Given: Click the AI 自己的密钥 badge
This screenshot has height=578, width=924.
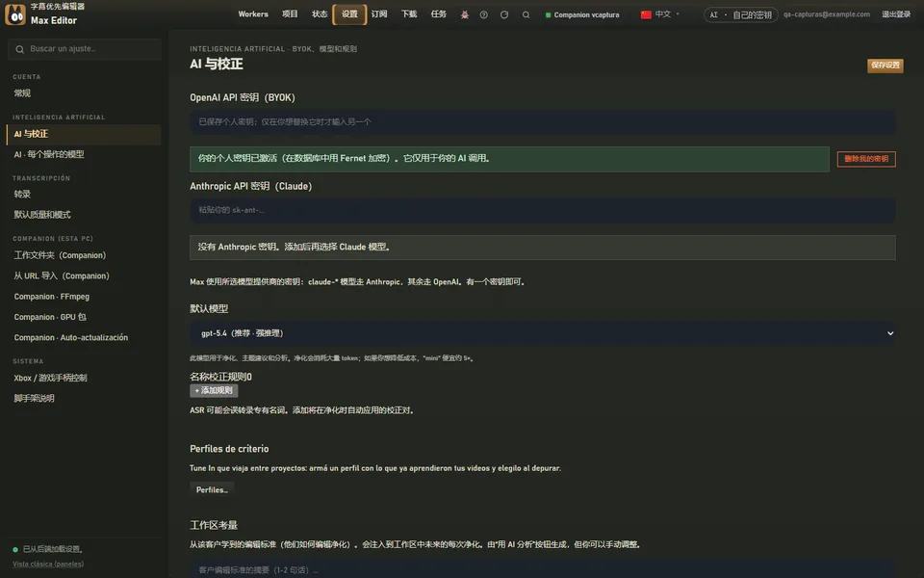Looking at the screenshot, I should coord(741,14).
